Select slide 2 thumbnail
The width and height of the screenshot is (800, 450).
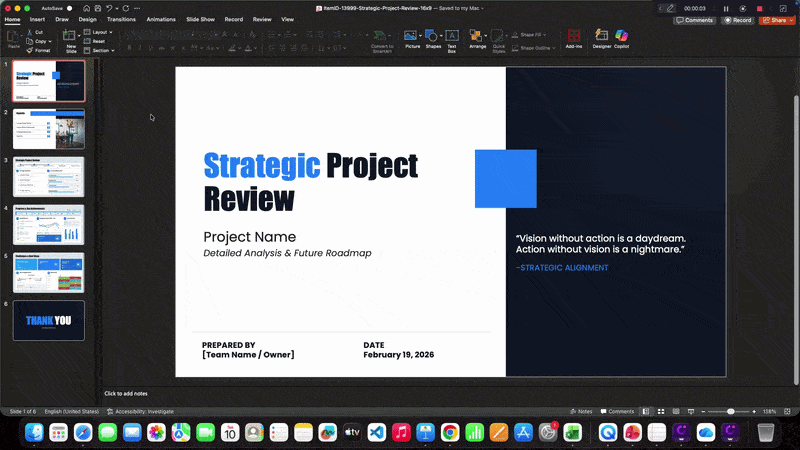click(48, 129)
